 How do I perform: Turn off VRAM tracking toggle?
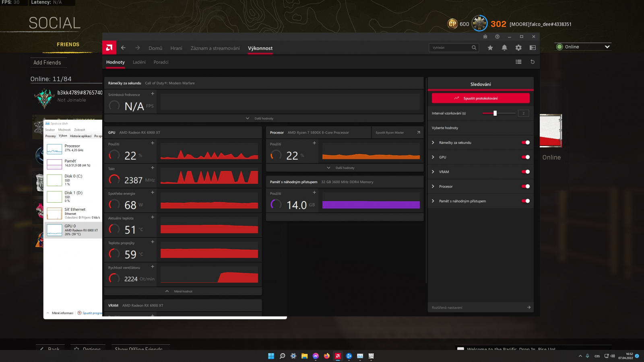(x=526, y=172)
